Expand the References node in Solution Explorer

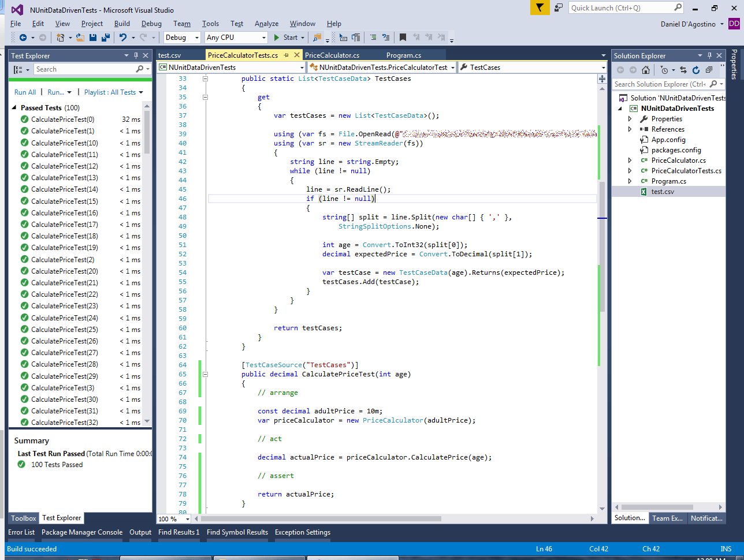(631, 129)
